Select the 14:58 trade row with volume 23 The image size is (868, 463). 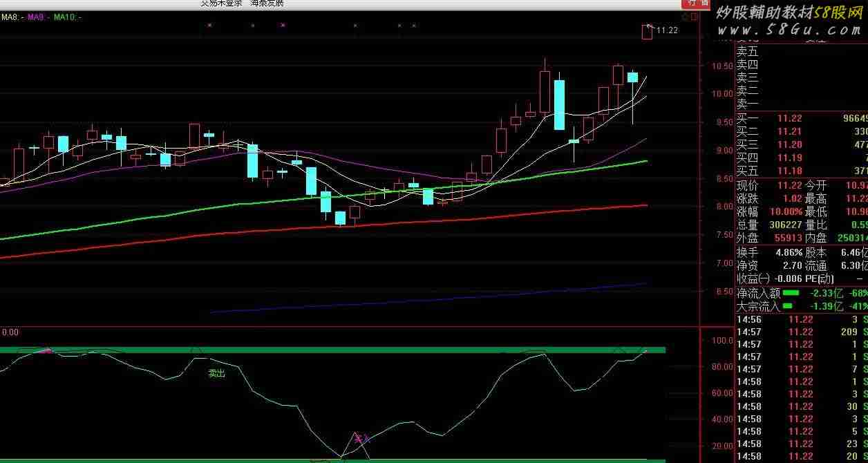click(x=801, y=444)
